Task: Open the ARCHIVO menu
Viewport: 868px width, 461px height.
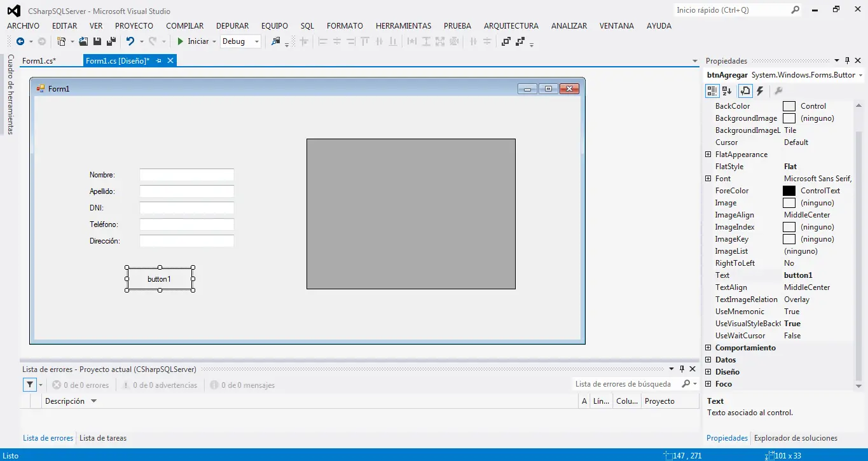Action: tap(23, 26)
